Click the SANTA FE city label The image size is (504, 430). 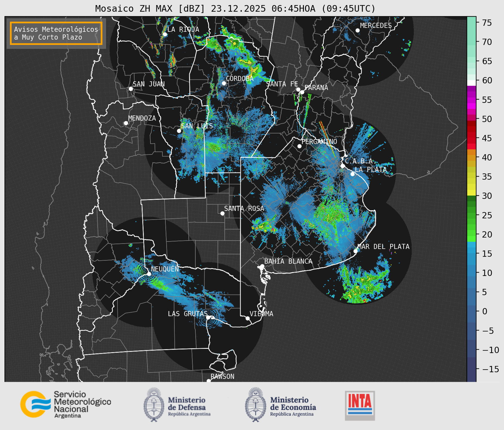pyautogui.click(x=282, y=84)
